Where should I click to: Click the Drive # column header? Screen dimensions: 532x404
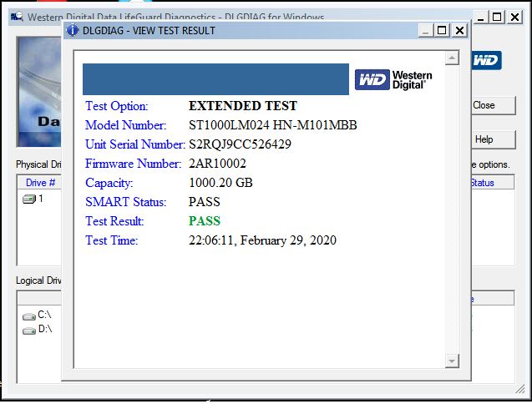40,183
